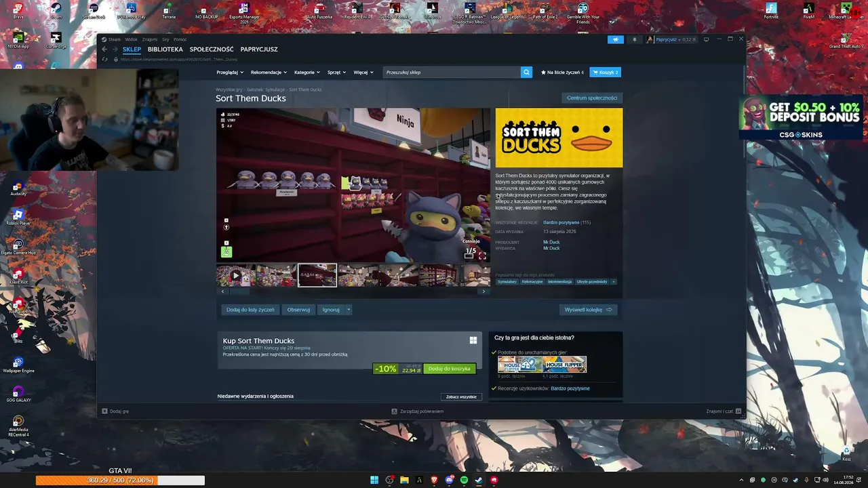Viewport: 868px width, 488px height.
Task: Play the trailer video thumbnail
Action: [x=235, y=275]
